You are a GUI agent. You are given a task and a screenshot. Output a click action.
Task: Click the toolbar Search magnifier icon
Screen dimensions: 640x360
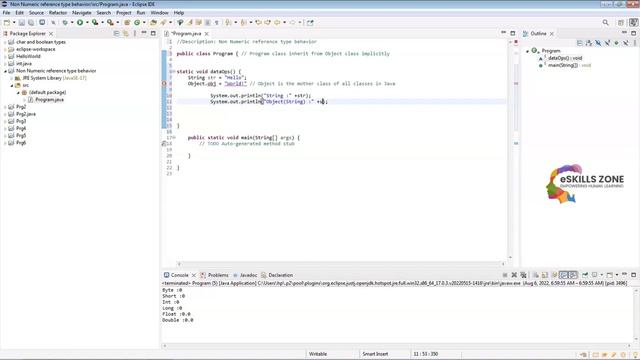tap(606, 23)
